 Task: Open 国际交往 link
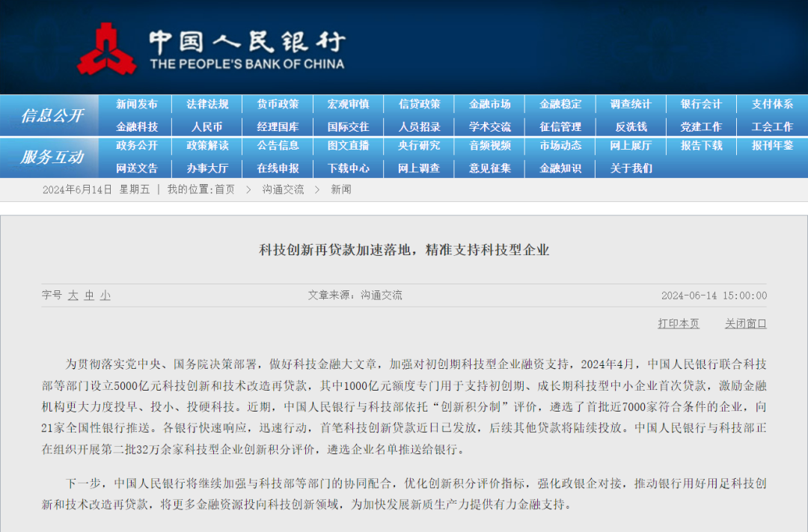click(x=349, y=126)
